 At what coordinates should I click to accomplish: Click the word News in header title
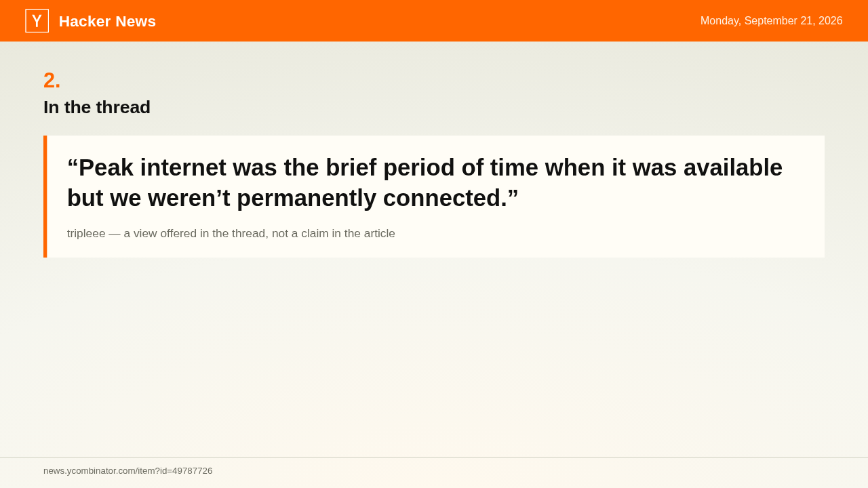pyautogui.click(x=136, y=22)
